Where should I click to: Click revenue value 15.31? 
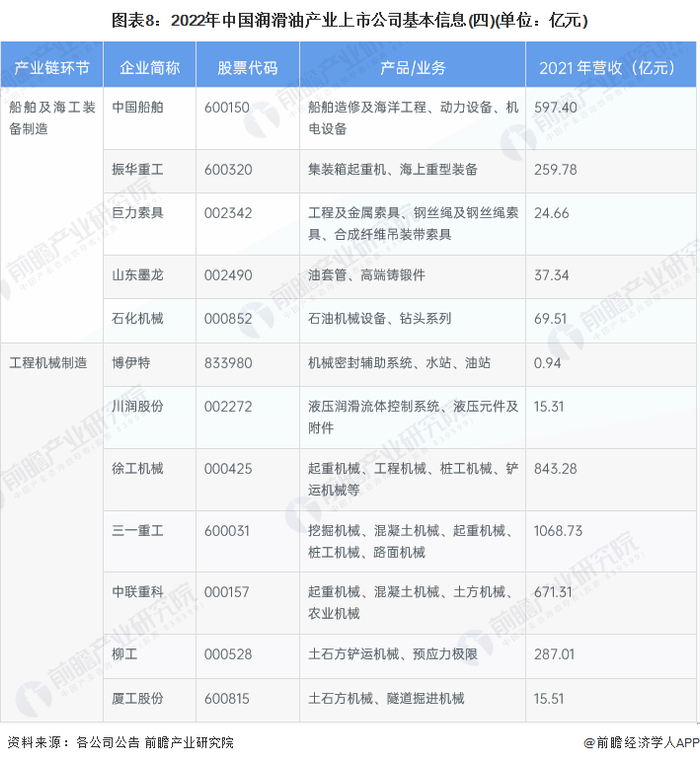tap(549, 406)
